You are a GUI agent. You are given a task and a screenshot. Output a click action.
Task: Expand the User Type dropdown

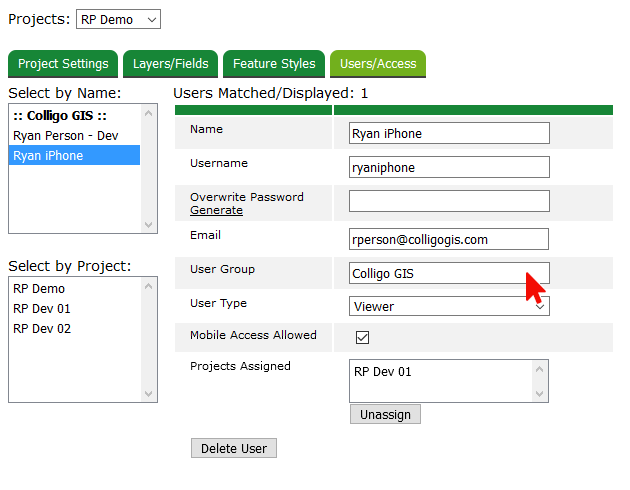tap(449, 307)
